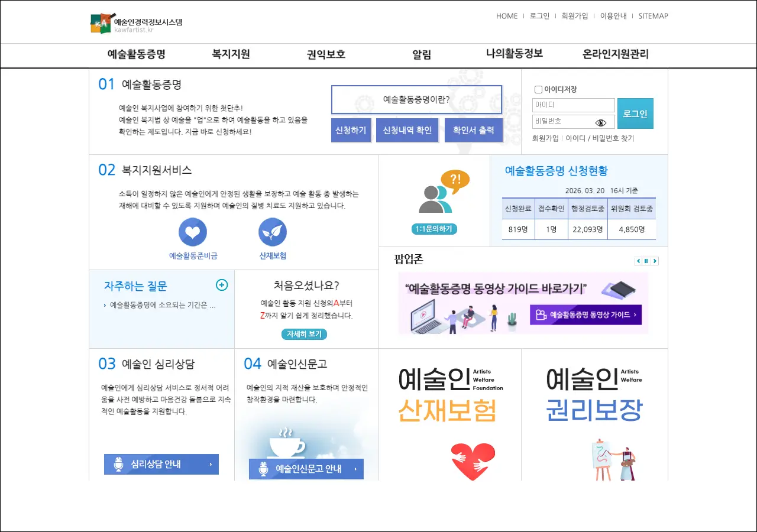Open the 산재보험 leaf icon

273,232
